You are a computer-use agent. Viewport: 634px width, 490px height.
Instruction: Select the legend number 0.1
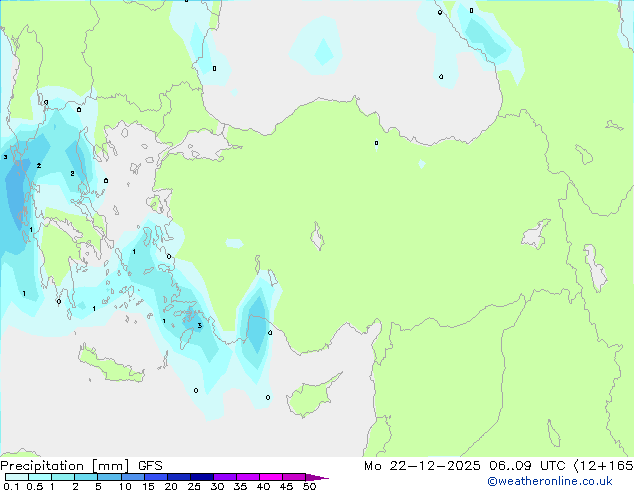11,486
